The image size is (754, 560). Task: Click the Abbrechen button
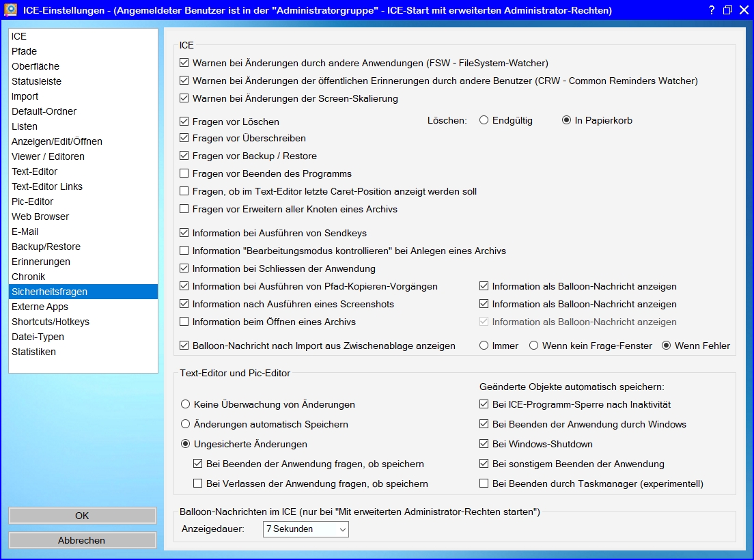coord(82,540)
